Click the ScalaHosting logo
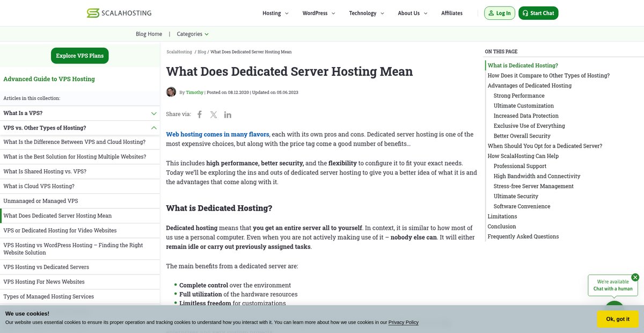The height and width of the screenshot is (333, 644). click(119, 13)
